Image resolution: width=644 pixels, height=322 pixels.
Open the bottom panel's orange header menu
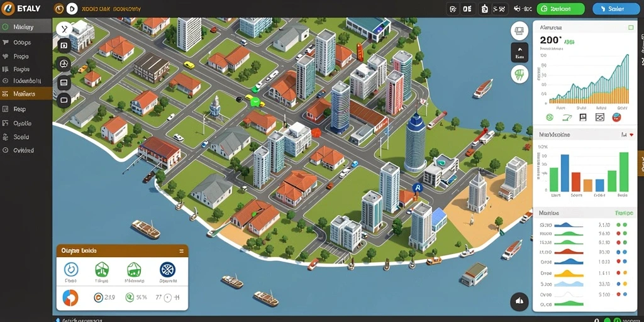[x=182, y=250]
